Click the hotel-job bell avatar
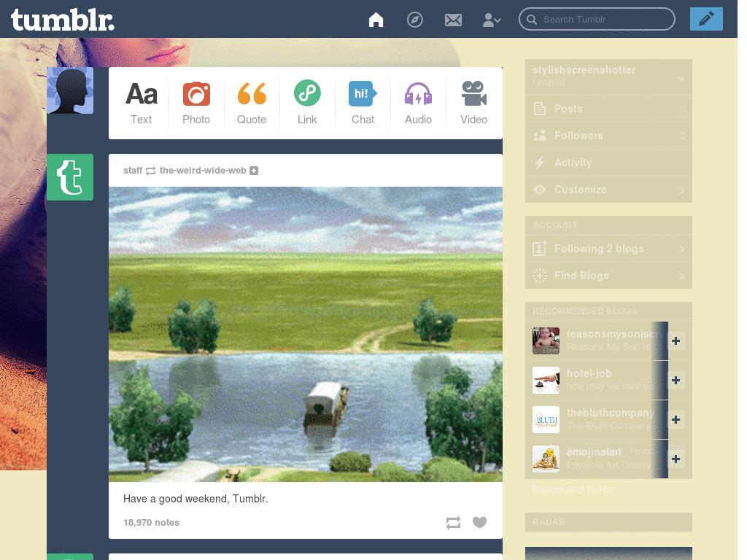The width and height of the screenshot is (747, 560). coord(546,380)
